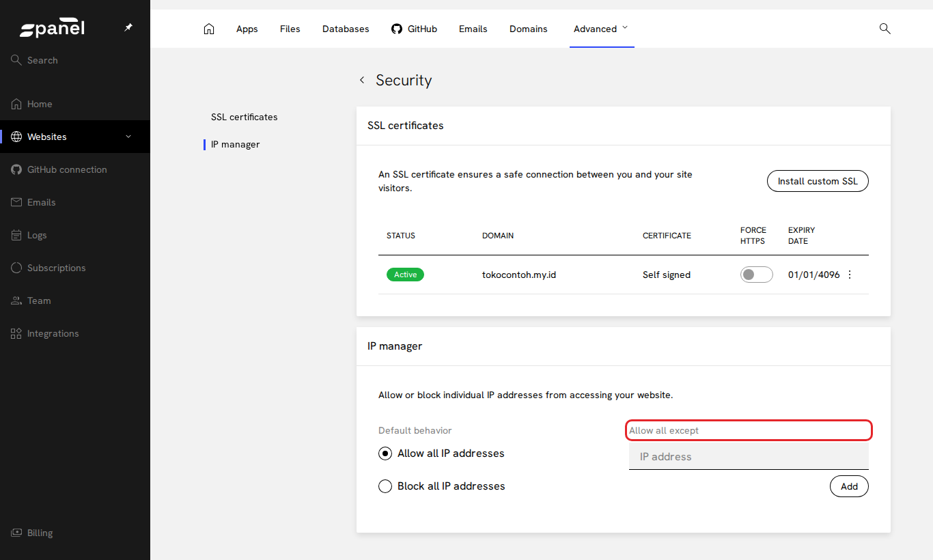The height and width of the screenshot is (560, 933).
Task: Open Team in the sidebar
Action: click(x=75, y=300)
